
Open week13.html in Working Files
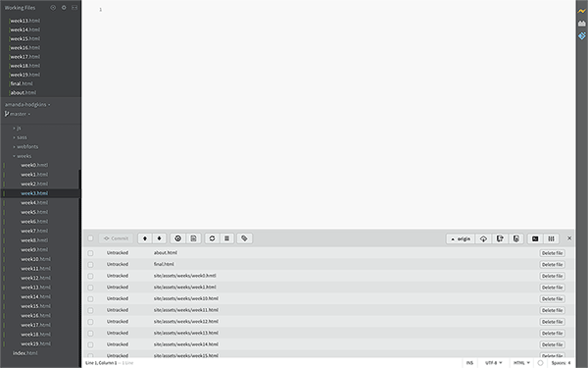[x=24, y=21]
